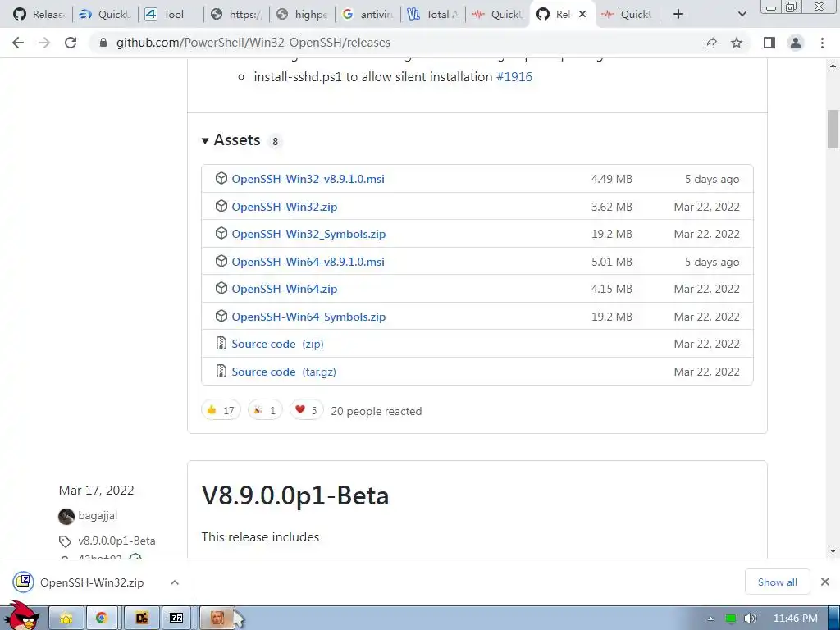Click file-zip icon beside Source code (tar.gz)

tap(221, 371)
